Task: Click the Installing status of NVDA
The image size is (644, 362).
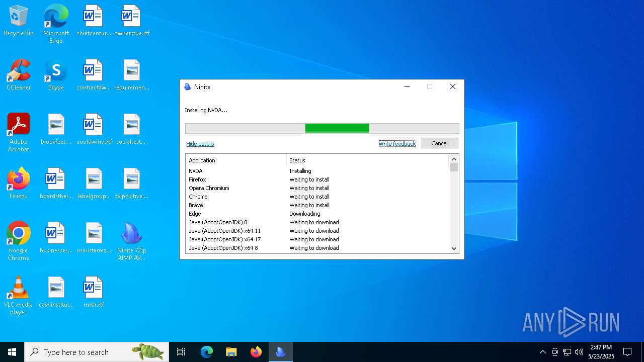Action: click(x=300, y=171)
